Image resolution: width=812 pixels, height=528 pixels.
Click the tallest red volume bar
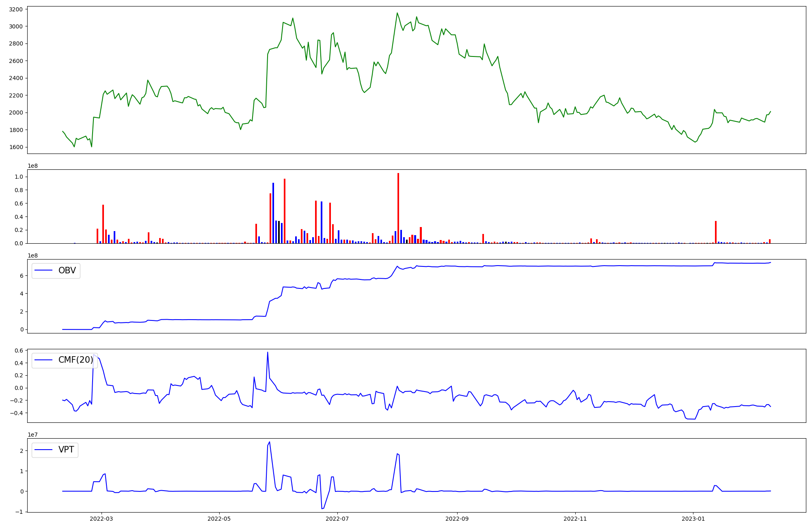pos(398,208)
